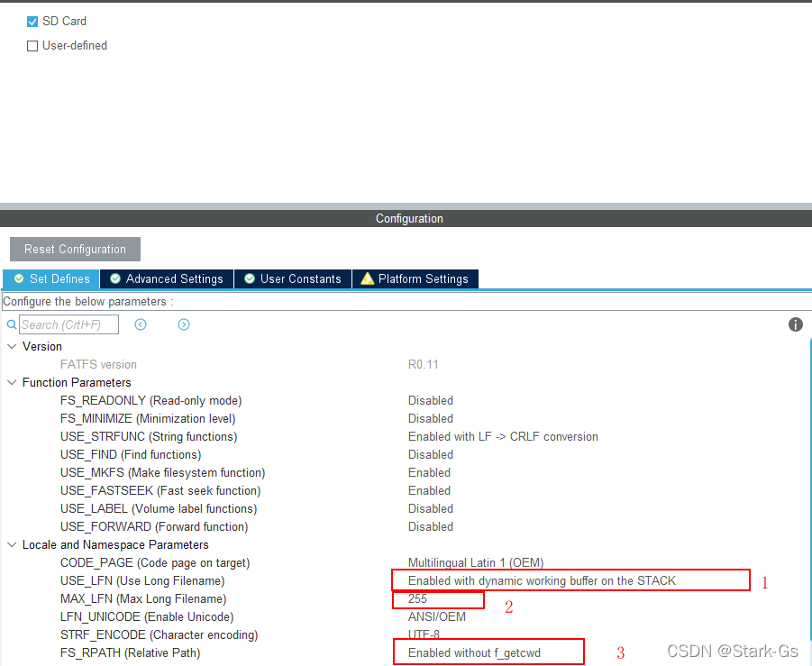Image resolution: width=812 pixels, height=666 pixels.
Task: Select LFN_UNICODE (Enable Unicode) label
Action: click(147, 616)
